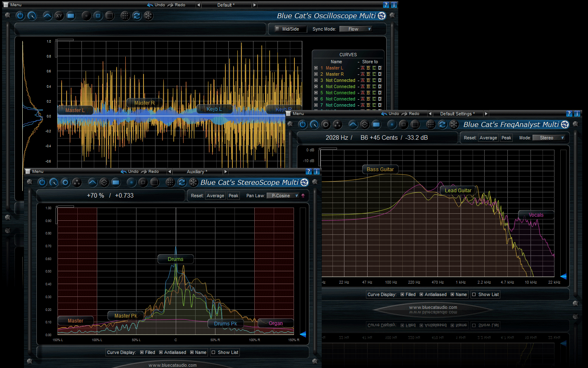The image size is (588, 368).
Task: Click the gear settings icon in FreqAnalyst Multi
Action: click(x=326, y=124)
